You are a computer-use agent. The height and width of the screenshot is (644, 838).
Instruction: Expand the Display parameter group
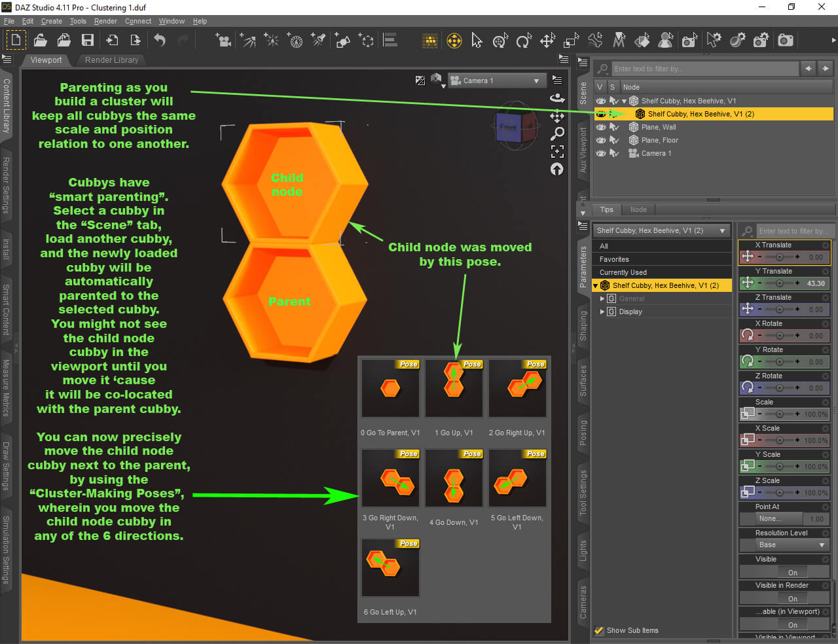tap(602, 312)
